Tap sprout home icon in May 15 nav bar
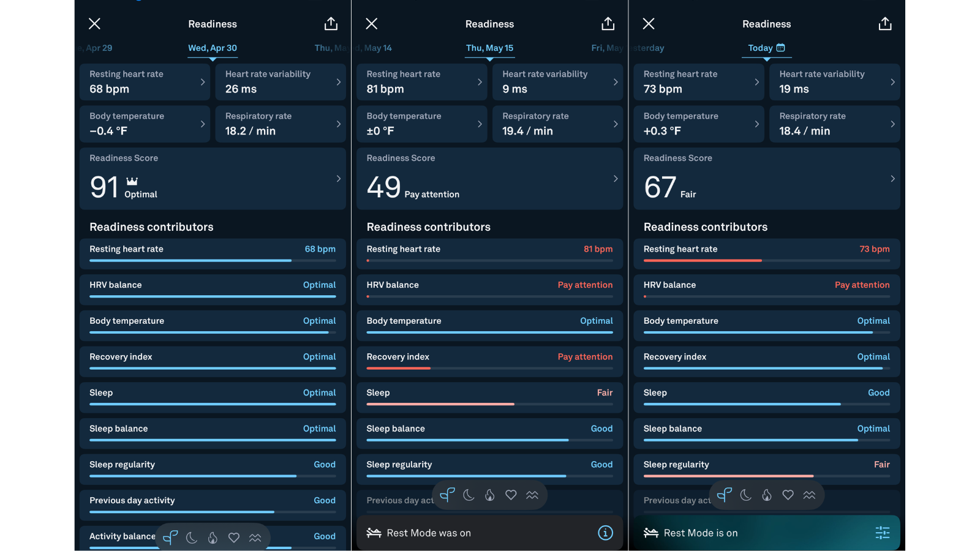This screenshot has height=551, width=980. pos(448,495)
